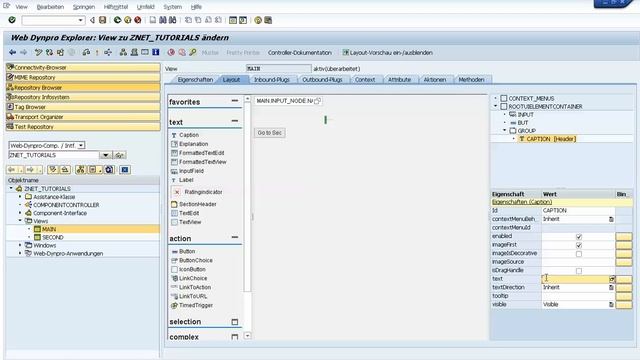Image resolution: width=640 pixels, height=360 pixels.
Task: Expand the Web-Dynpro-Anwendungen tree node
Action: click(20, 253)
